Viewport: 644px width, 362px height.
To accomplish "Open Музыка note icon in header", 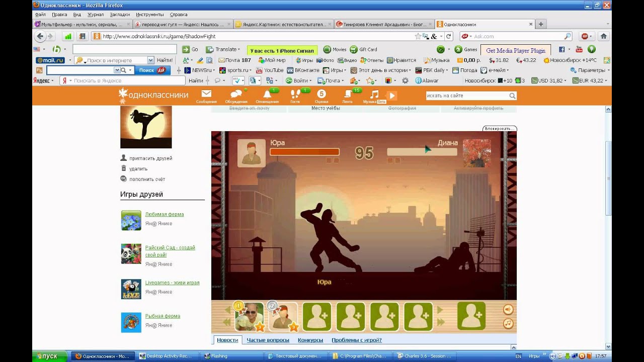I will [x=374, y=94].
